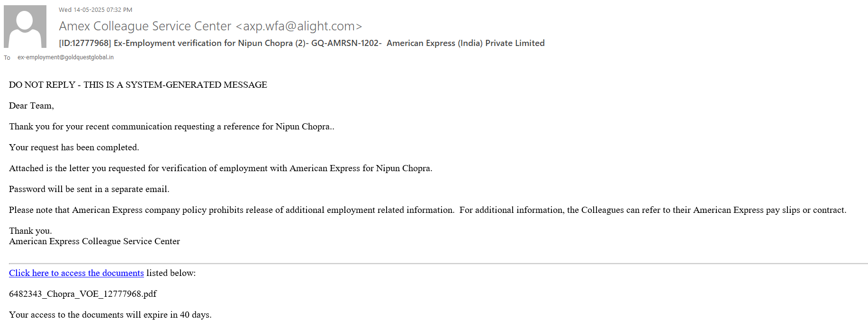
Task: Click recipient ex-employment@goldquestglobal.in
Action: click(65, 57)
